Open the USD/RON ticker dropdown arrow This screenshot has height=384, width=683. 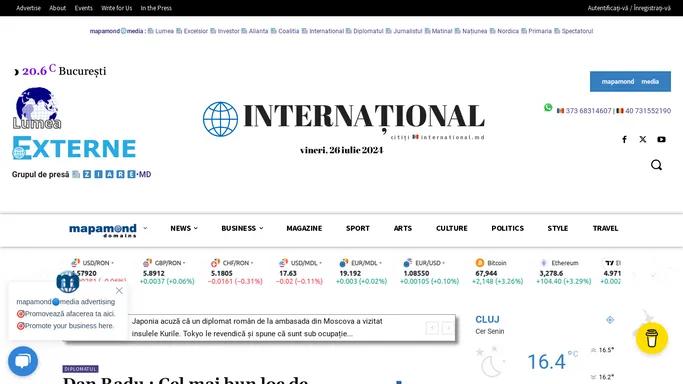click(x=112, y=263)
